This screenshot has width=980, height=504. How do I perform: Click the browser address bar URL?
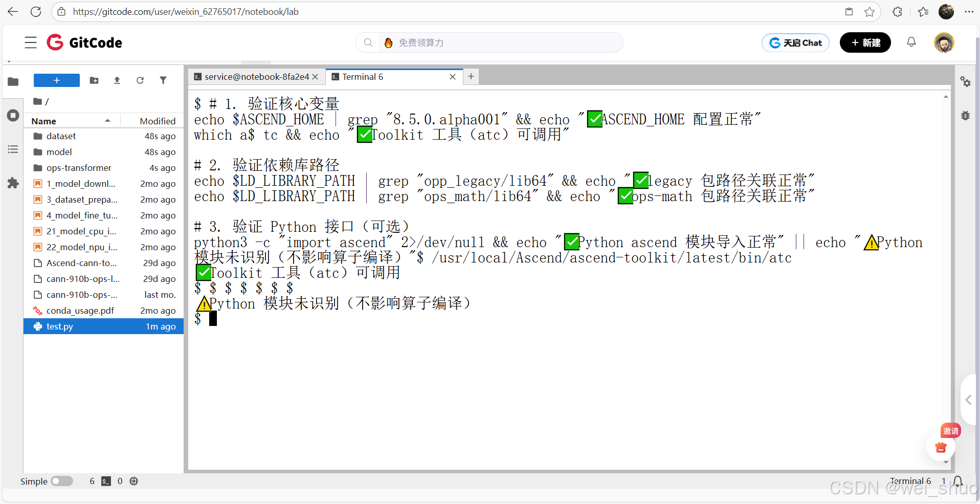[x=186, y=11]
